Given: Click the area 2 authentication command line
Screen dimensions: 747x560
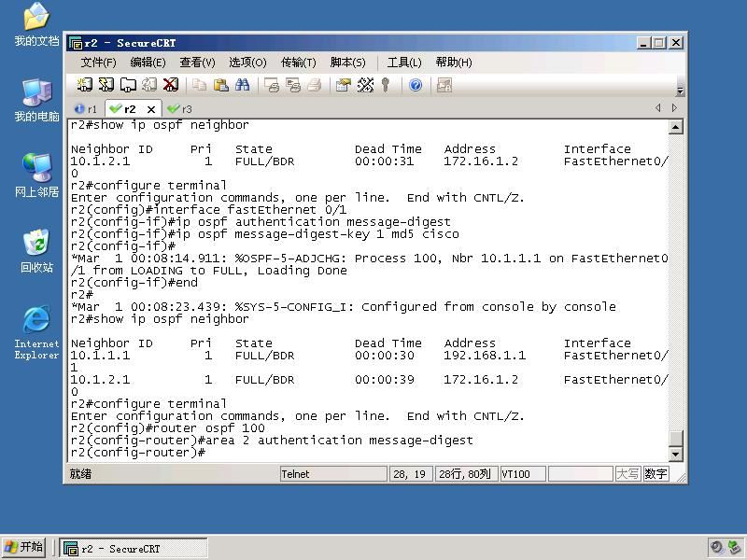Looking at the screenshot, I should (x=272, y=440).
